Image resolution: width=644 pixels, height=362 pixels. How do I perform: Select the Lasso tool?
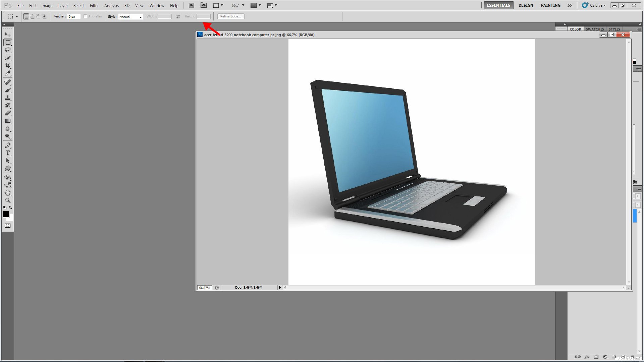point(8,50)
